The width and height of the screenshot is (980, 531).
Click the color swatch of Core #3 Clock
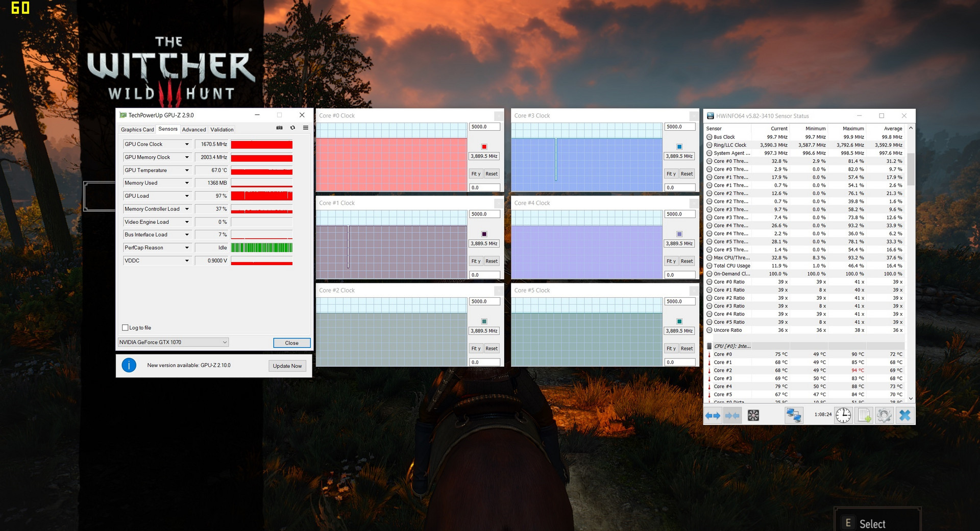679,147
